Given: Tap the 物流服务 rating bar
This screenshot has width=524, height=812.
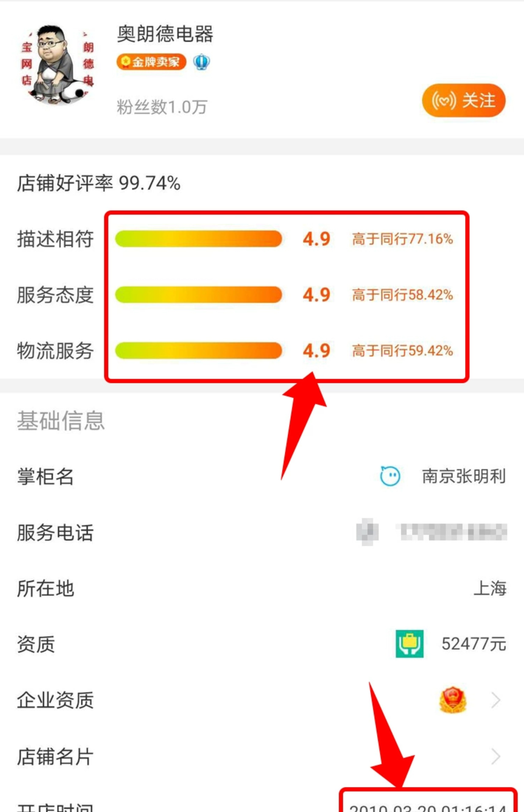Looking at the screenshot, I should 198,350.
